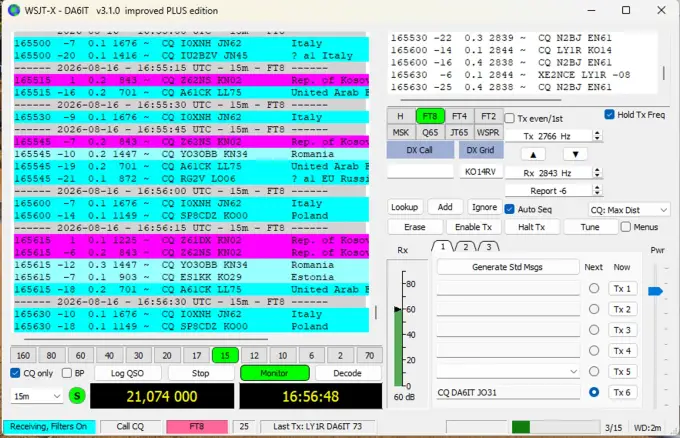Select the 60 band button

[80, 356]
